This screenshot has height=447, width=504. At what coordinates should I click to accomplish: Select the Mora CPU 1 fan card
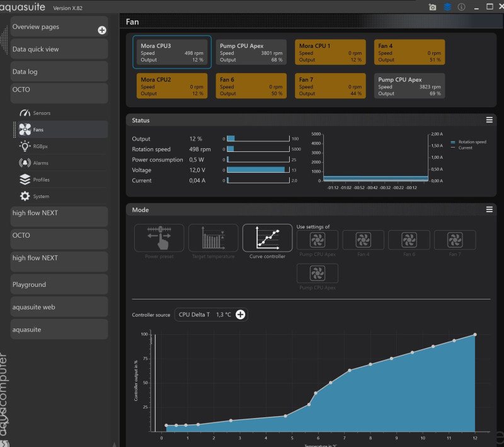coord(330,52)
